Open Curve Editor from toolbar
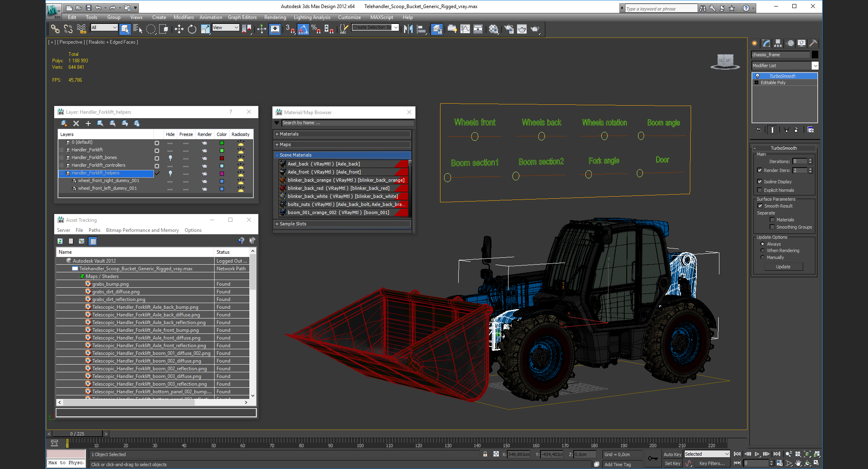This screenshot has width=868, height=469. pyautogui.click(x=465, y=29)
